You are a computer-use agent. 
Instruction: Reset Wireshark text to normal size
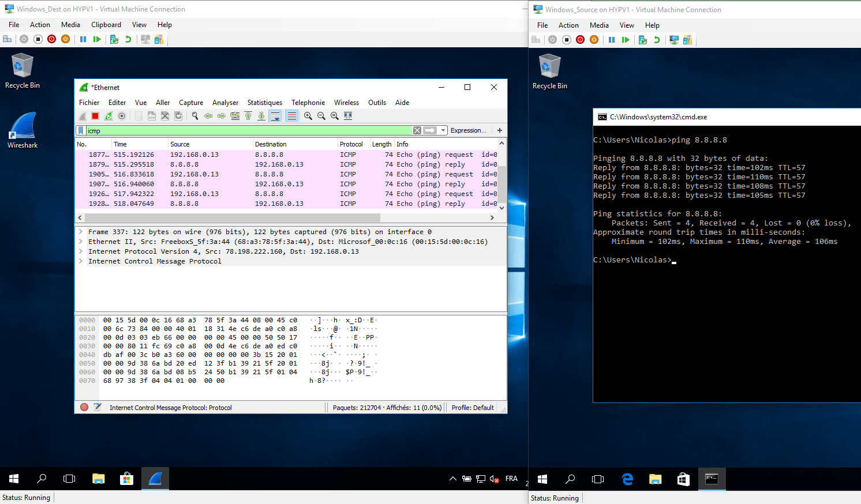[335, 116]
